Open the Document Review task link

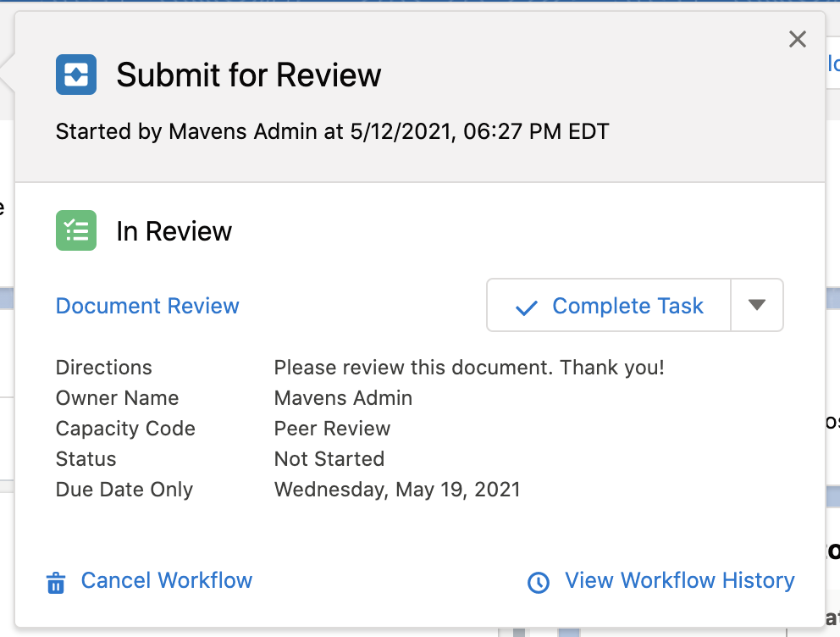point(147,306)
